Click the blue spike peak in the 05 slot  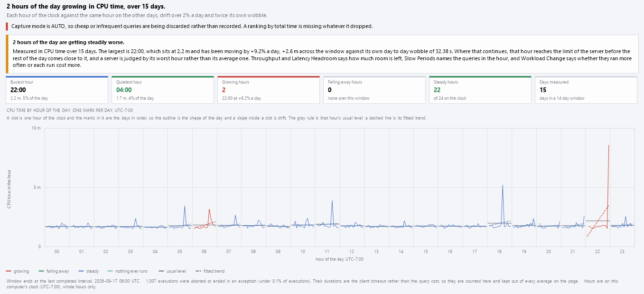(185, 206)
